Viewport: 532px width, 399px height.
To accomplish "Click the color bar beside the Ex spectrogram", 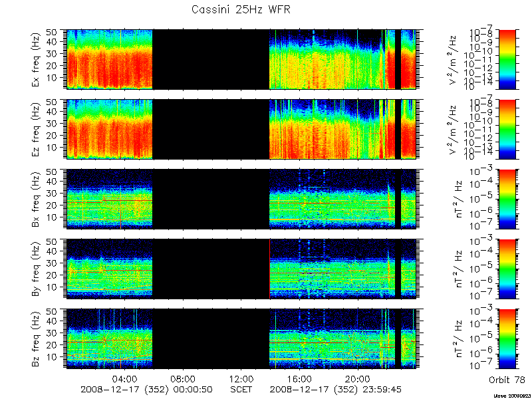I will pos(507,59).
